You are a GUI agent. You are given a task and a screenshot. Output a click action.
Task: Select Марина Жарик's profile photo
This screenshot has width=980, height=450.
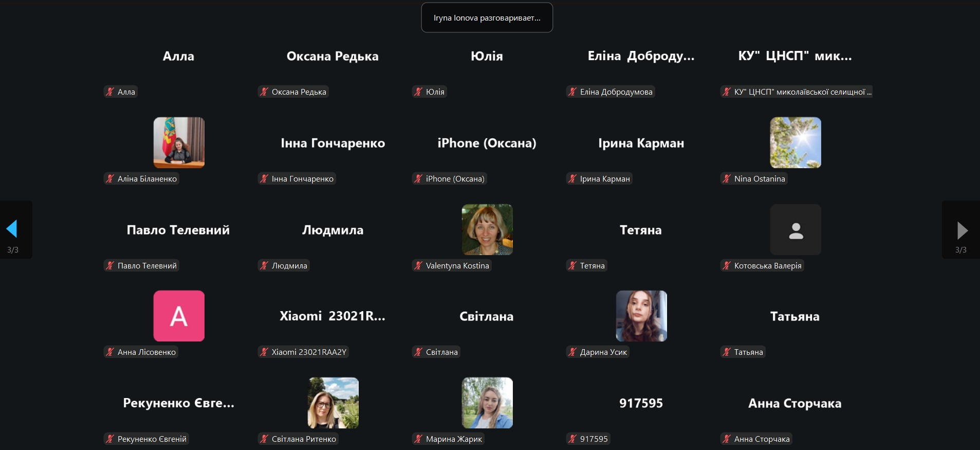[x=487, y=403]
